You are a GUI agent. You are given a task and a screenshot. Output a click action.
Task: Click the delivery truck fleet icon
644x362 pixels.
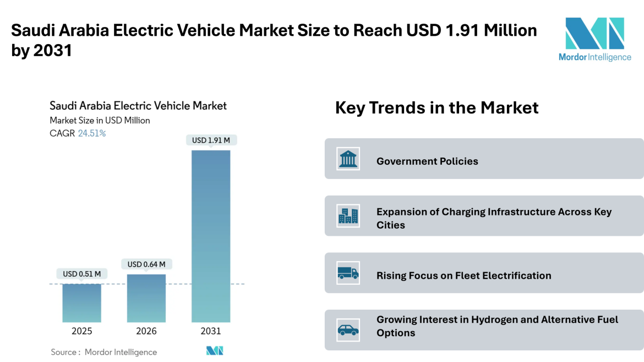tap(348, 273)
